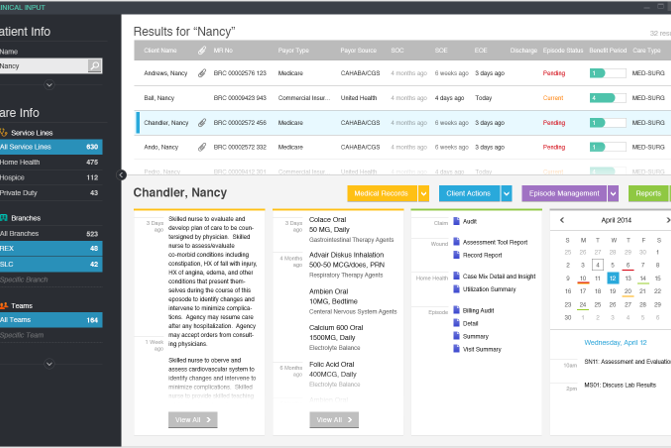Select the REX branch filter
The image size is (671, 448).
pos(52,249)
